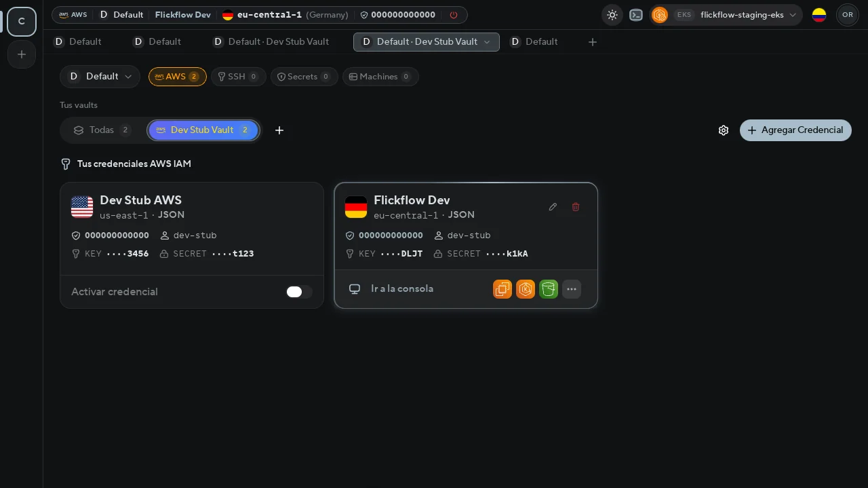Open the S3 bucket shortcut icon
868x488 pixels.
pyautogui.click(x=549, y=289)
